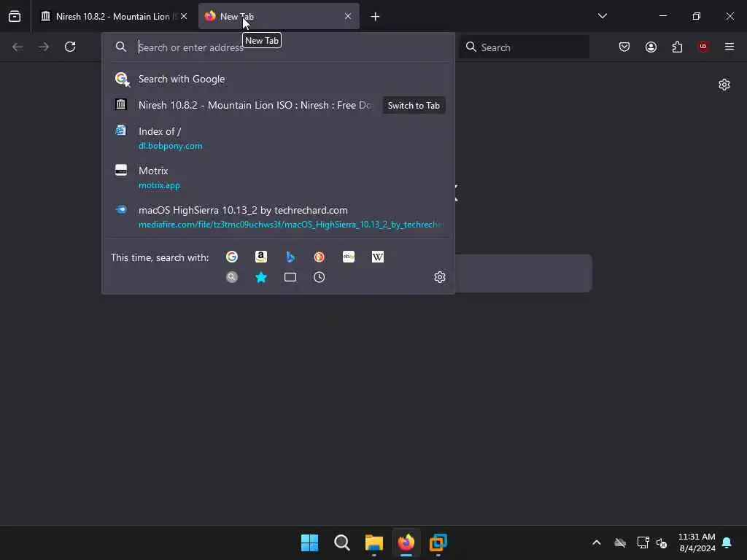The width and height of the screenshot is (747, 560).
Task: Expand the list all tabs dropdown
Action: pyautogui.click(x=602, y=16)
